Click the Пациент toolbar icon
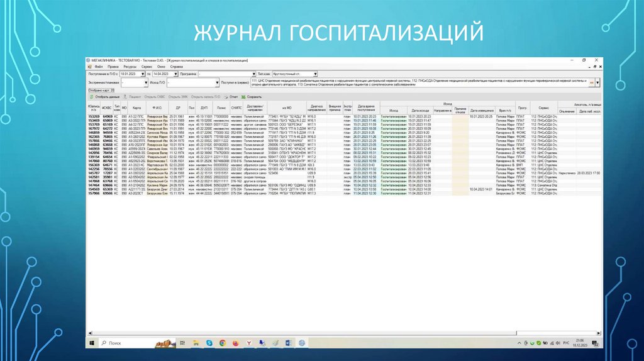Viewport: 644px width, 361px height. [x=125, y=97]
